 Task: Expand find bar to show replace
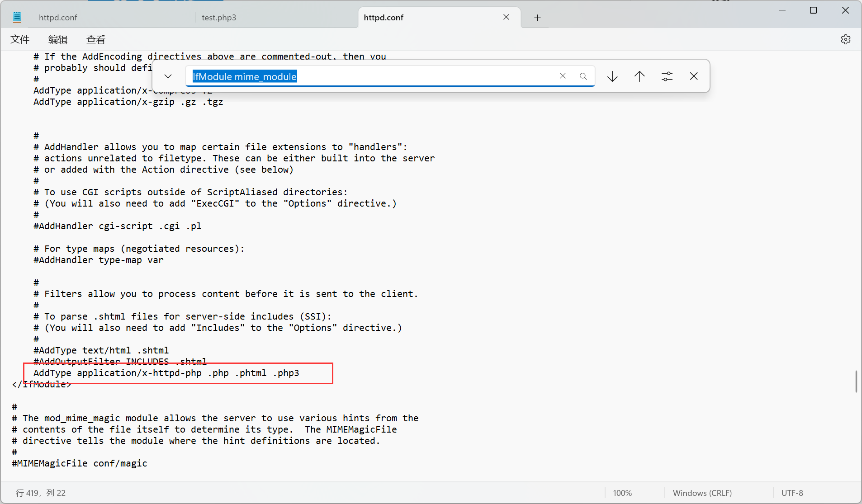point(168,76)
